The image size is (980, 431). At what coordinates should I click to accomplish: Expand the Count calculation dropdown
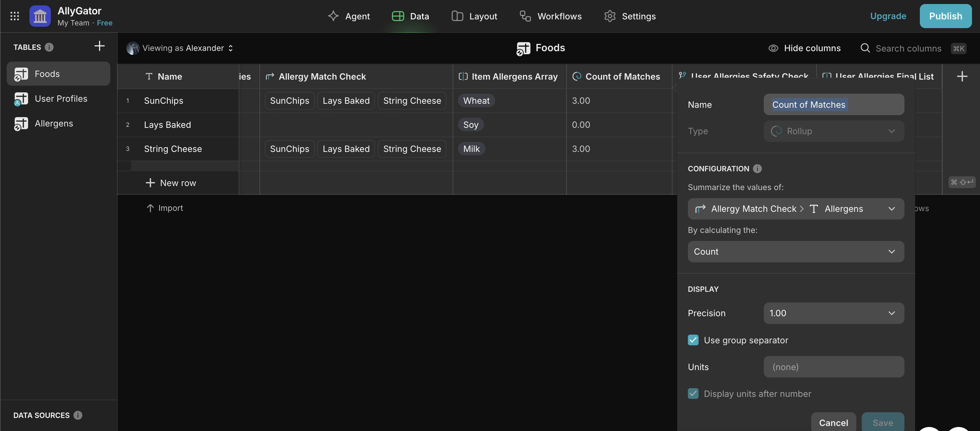click(795, 252)
